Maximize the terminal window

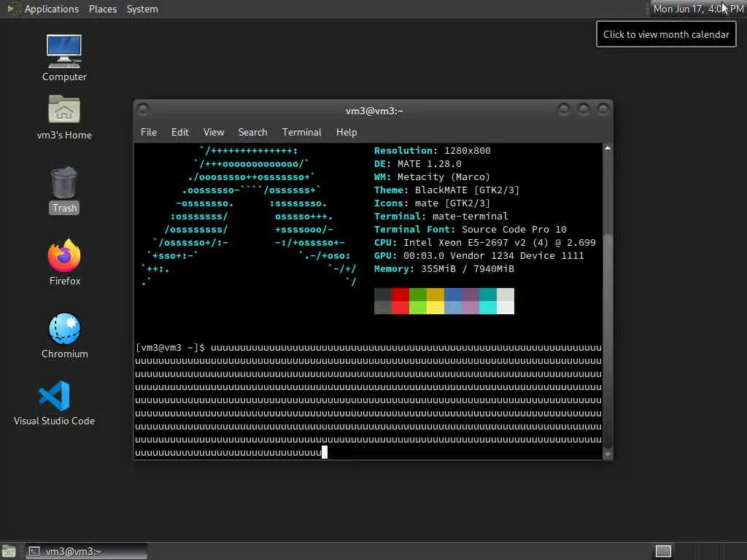point(583,110)
